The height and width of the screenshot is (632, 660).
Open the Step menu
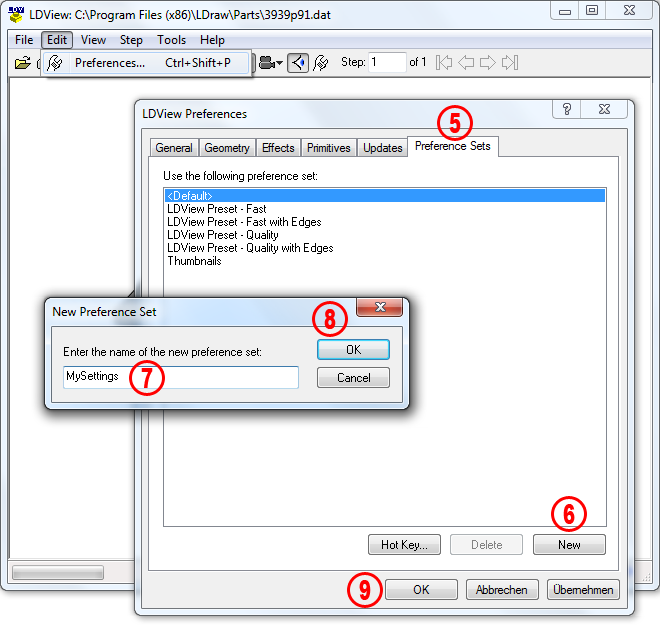[x=131, y=40]
